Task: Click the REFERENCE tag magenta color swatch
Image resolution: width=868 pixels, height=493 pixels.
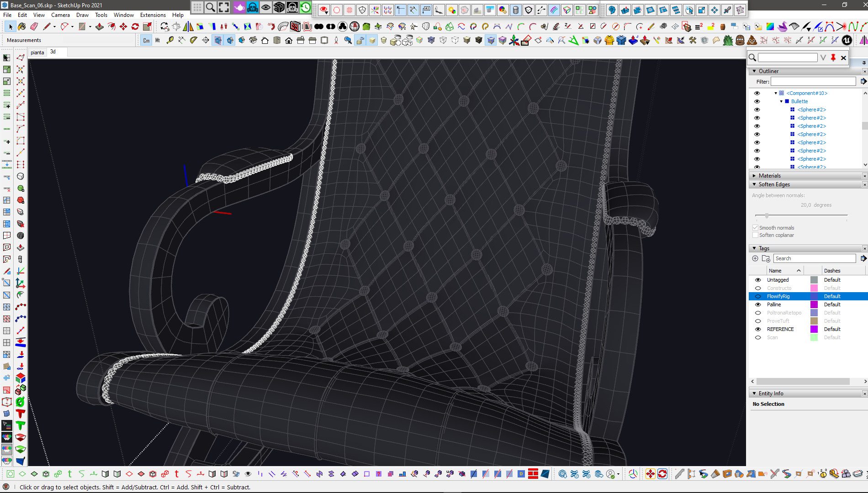Action: pos(814,329)
